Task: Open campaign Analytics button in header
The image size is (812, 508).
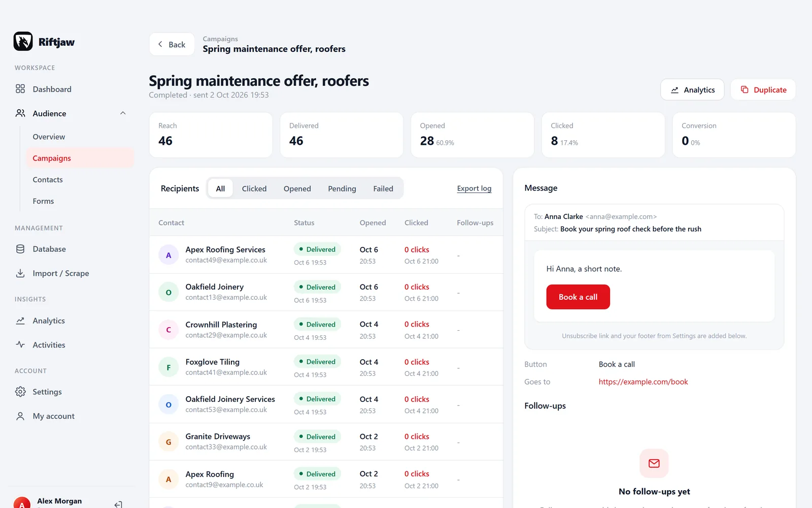Action: [x=692, y=90]
